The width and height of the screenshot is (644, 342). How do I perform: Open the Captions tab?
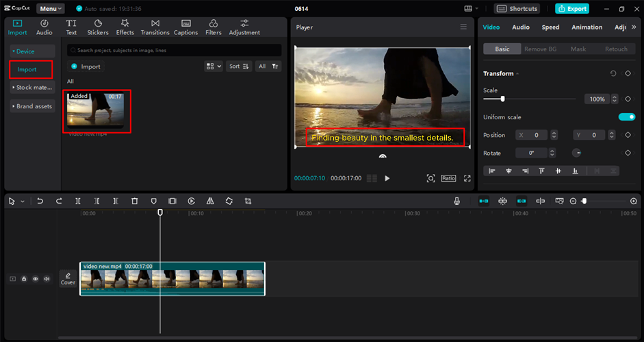[x=185, y=27]
